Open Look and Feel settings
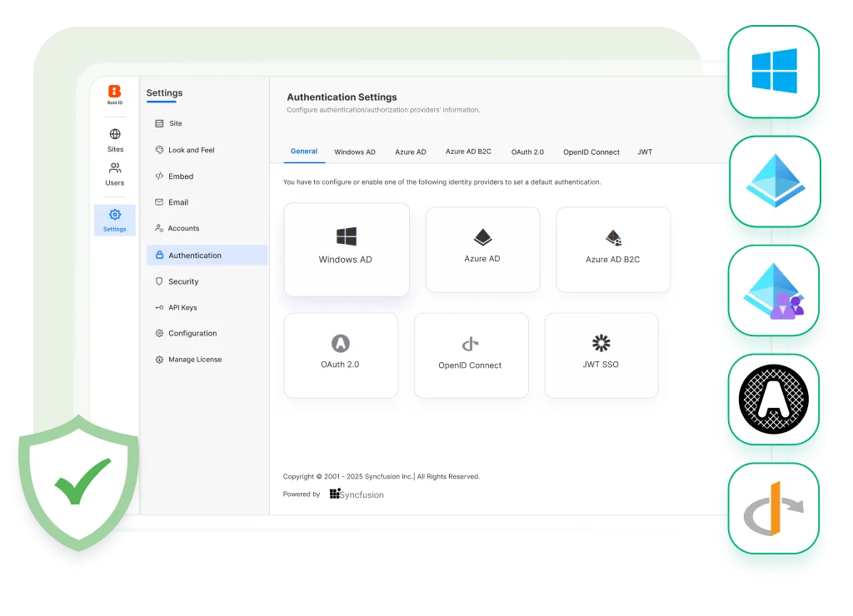 point(191,150)
